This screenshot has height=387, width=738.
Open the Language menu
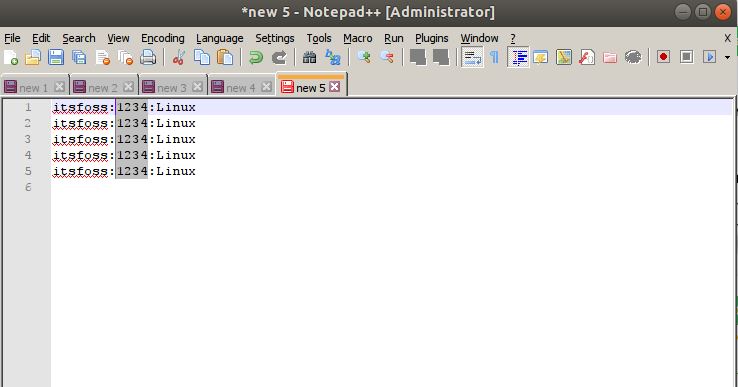(220, 38)
